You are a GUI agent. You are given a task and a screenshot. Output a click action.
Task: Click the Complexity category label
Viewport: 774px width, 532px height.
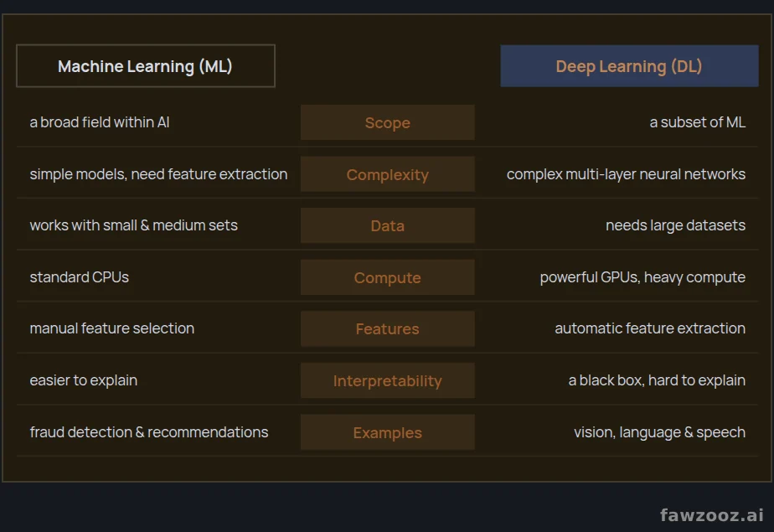(x=388, y=174)
